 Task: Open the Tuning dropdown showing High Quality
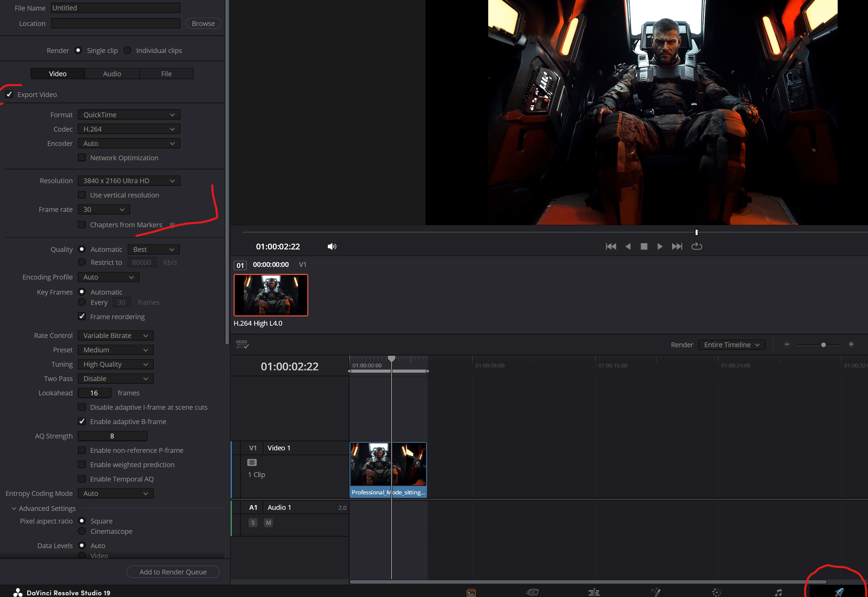tap(115, 364)
